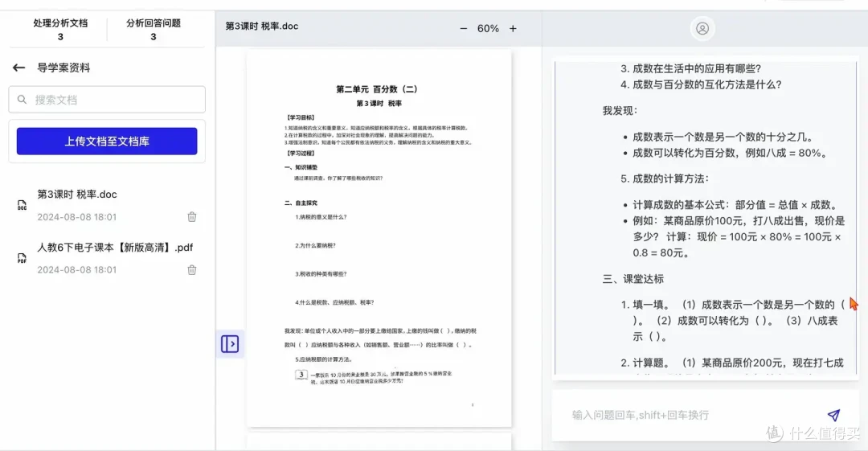Click the search magnifier icon in 搜索文档
868x451 pixels.
pos(23,100)
